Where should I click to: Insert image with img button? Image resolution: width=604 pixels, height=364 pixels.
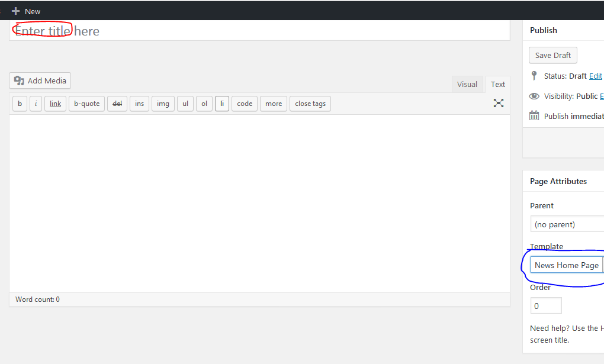[x=163, y=104]
